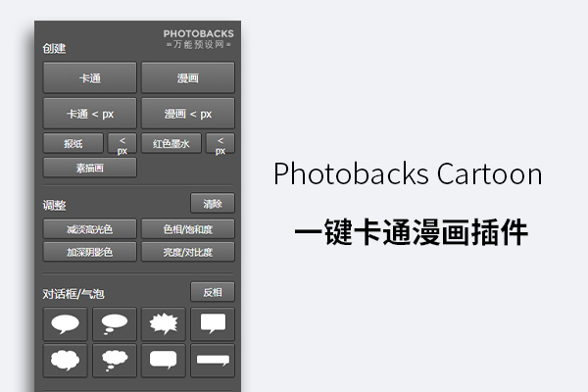588x392 pixels.
Task: Insert the spiky burst bubble
Action: tap(164, 323)
